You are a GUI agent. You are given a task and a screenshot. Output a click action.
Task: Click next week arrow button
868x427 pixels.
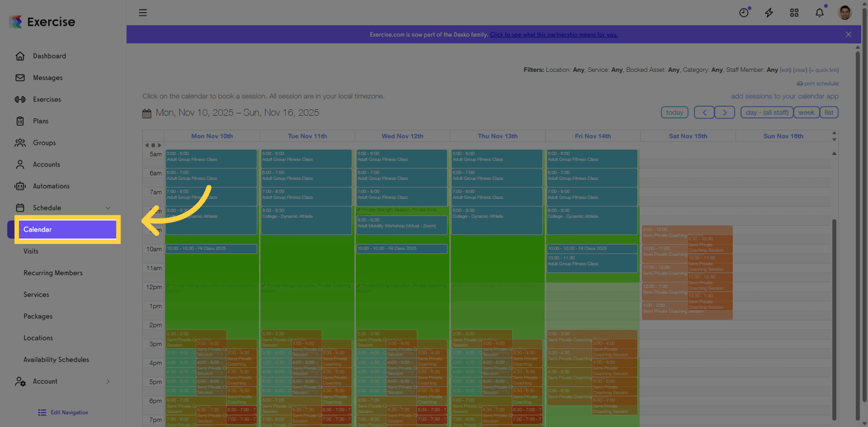724,112
